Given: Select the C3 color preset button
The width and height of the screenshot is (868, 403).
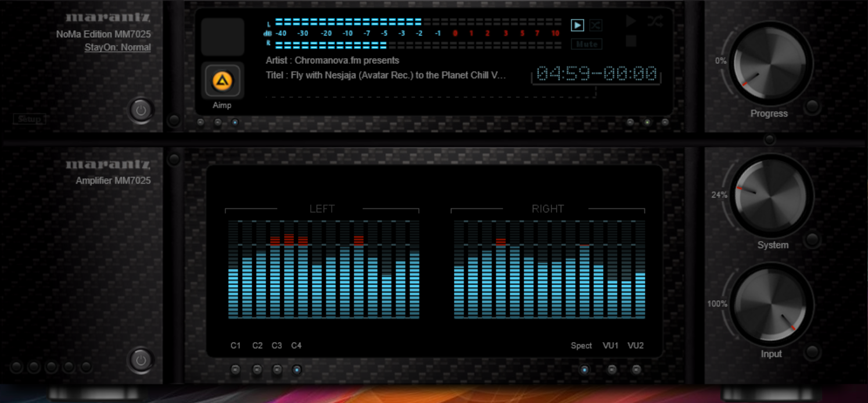Looking at the screenshot, I should click(277, 369).
